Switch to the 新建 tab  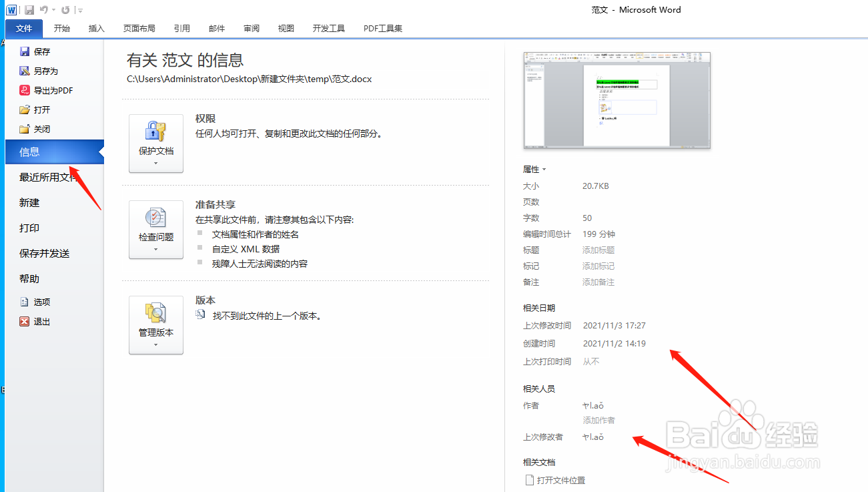pyautogui.click(x=29, y=202)
